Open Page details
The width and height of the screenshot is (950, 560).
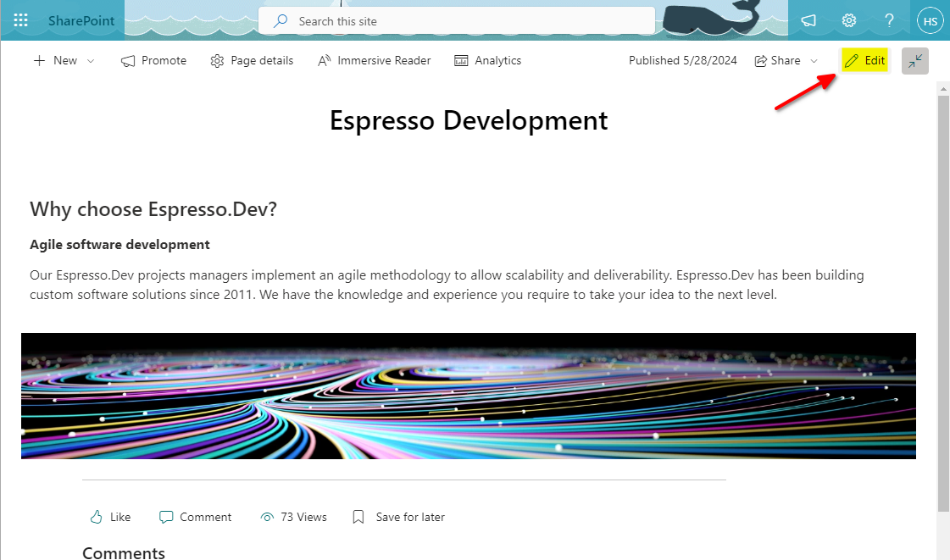[252, 61]
